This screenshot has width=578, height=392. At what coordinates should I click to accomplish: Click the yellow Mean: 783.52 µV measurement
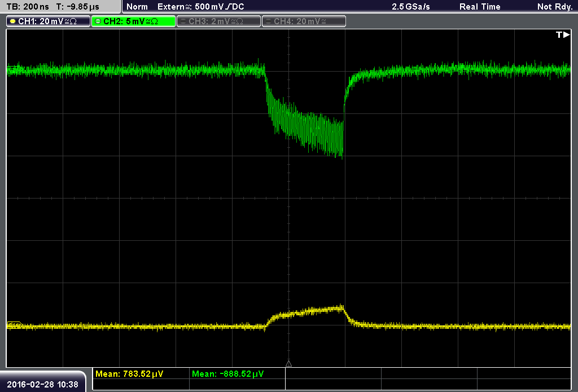129,373
